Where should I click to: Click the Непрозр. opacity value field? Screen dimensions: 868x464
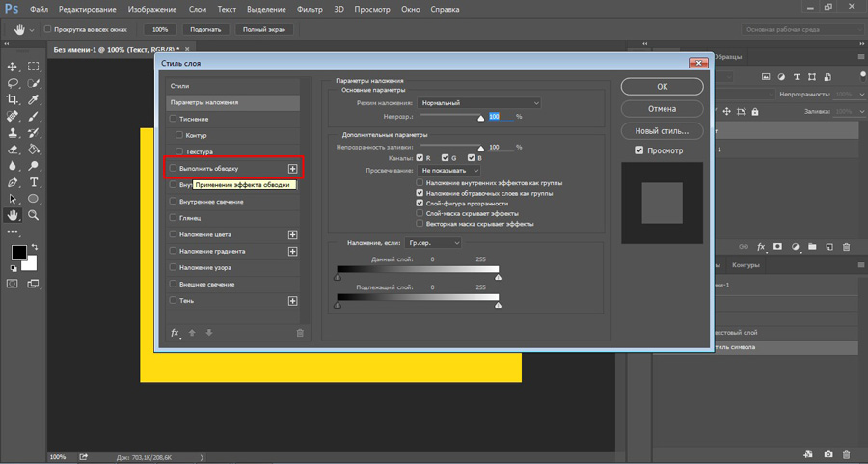click(499, 116)
